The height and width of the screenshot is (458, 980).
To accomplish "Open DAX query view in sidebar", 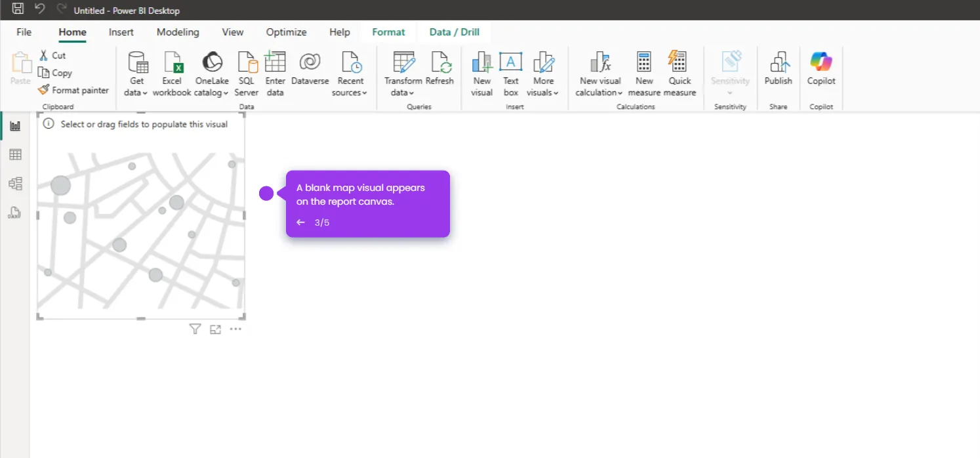I will pos(15,212).
